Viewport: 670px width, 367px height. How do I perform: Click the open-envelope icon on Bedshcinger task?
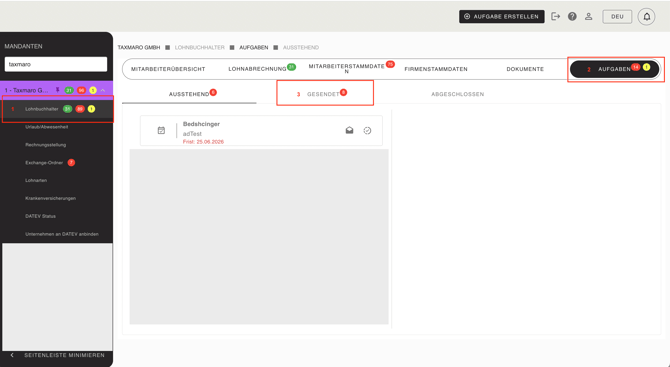[x=350, y=130]
